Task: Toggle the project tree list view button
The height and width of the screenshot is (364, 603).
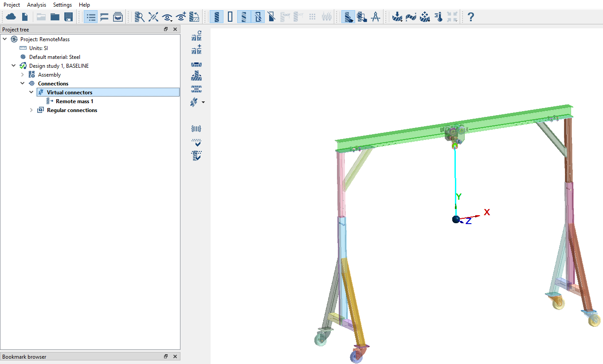Action: (x=90, y=17)
